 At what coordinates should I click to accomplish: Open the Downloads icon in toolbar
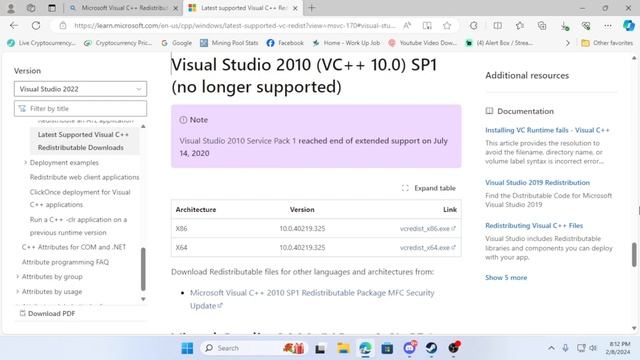coord(564,26)
